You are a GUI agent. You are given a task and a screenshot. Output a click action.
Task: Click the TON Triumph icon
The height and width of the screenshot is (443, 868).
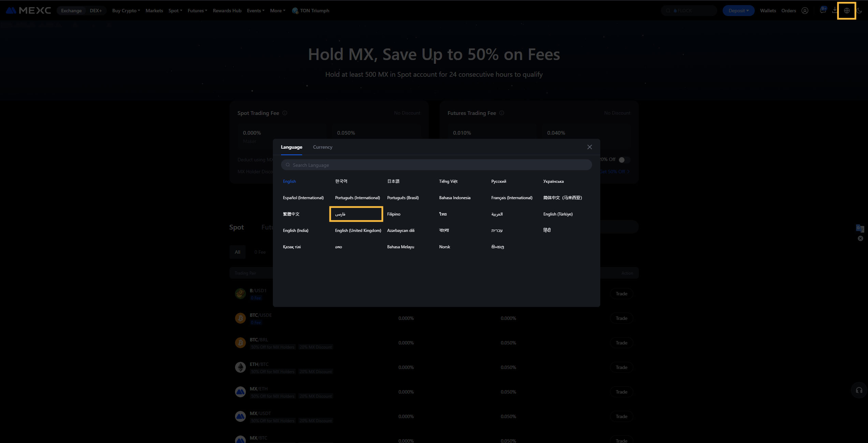click(295, 11)
